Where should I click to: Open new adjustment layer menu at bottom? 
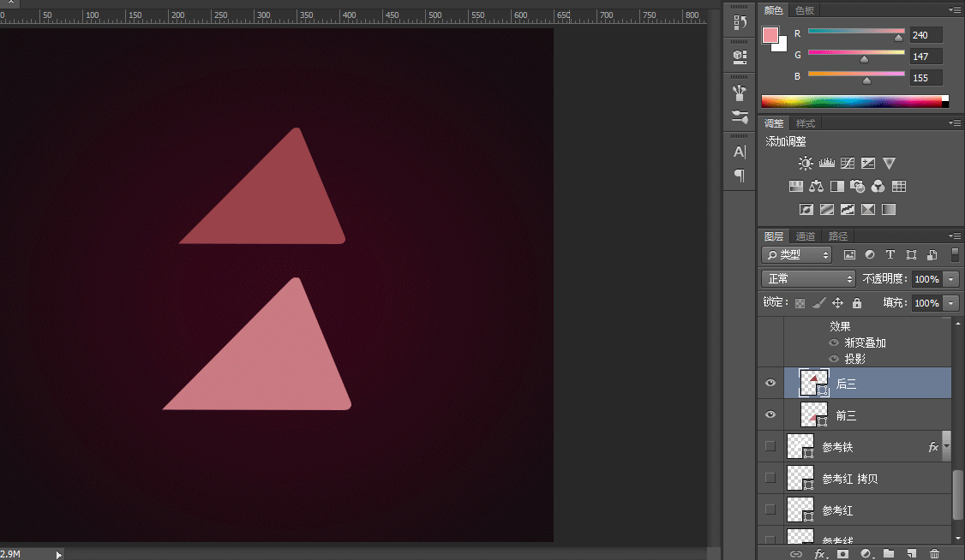[866, 554]
